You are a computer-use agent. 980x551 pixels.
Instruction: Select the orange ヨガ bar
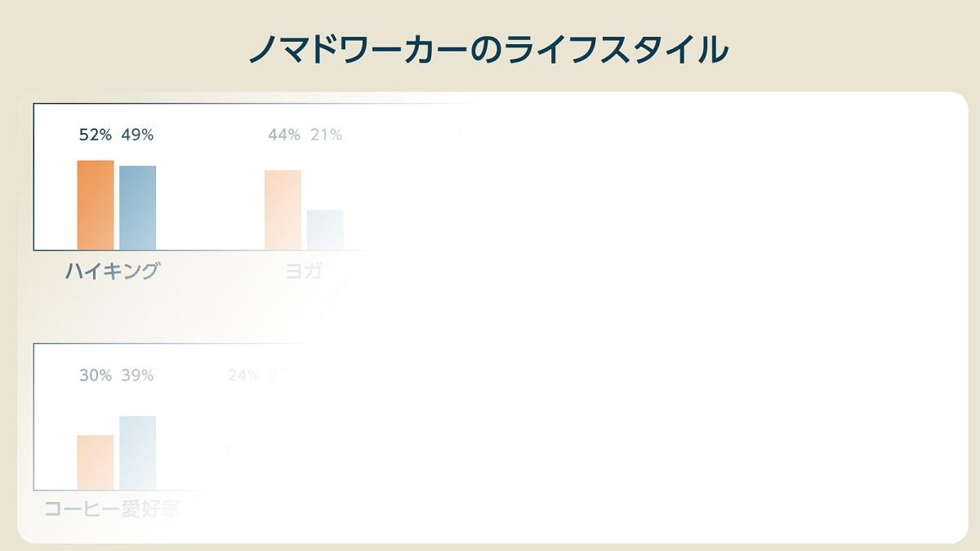tap(283, 210)
